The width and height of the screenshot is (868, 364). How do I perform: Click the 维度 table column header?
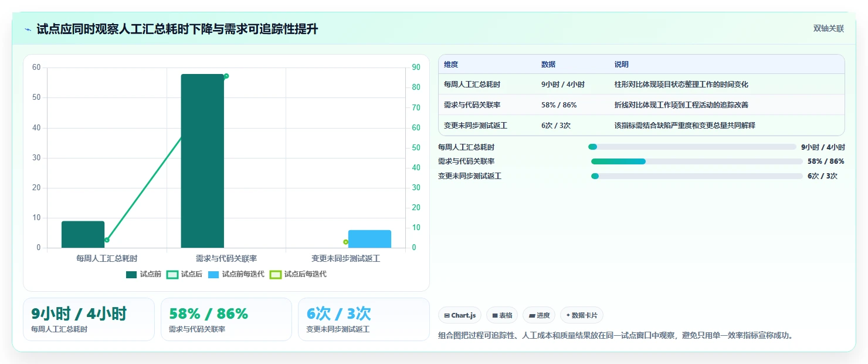click(x=451, y=65)
